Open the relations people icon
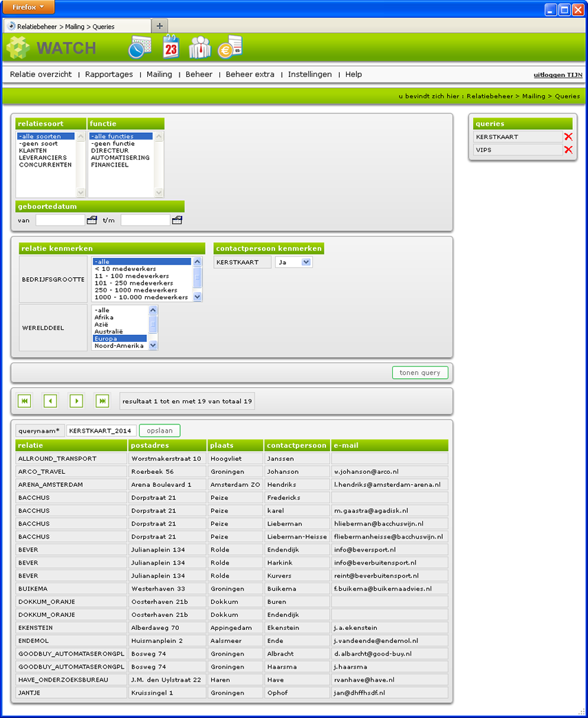 point(200,47)
